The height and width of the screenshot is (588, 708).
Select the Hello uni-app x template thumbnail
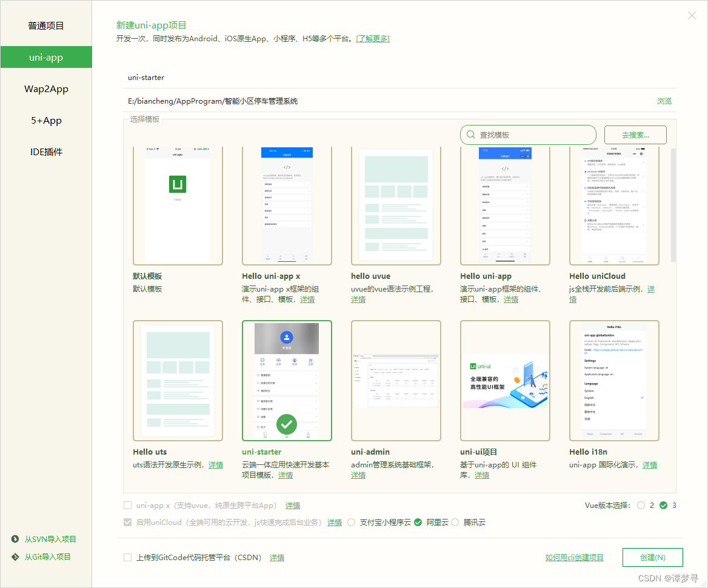click(x=287, y=205)
